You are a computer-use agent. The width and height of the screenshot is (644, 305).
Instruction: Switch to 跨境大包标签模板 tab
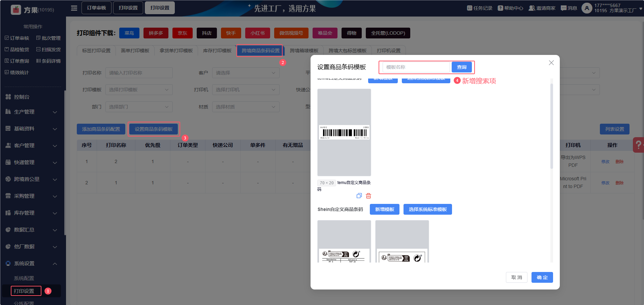click(x=348, y=51)
